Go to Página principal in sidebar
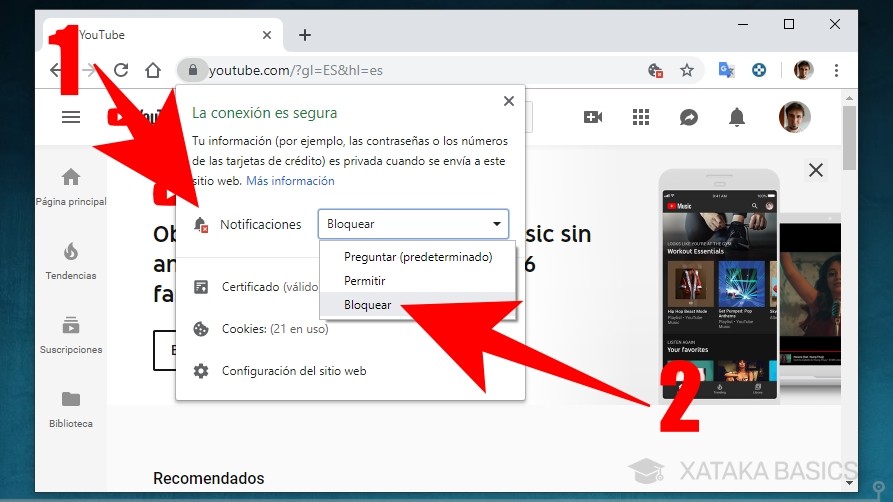 click(71, 187)
